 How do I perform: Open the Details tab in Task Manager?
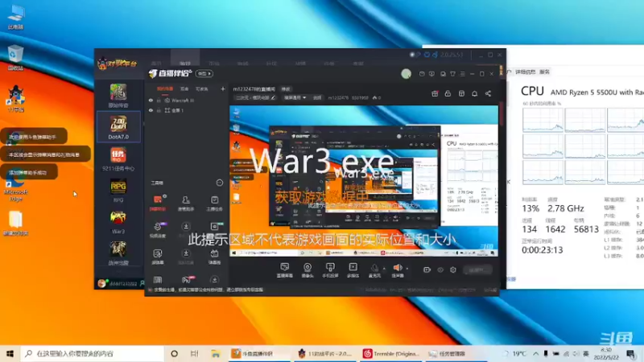click(x=526, y=72)
